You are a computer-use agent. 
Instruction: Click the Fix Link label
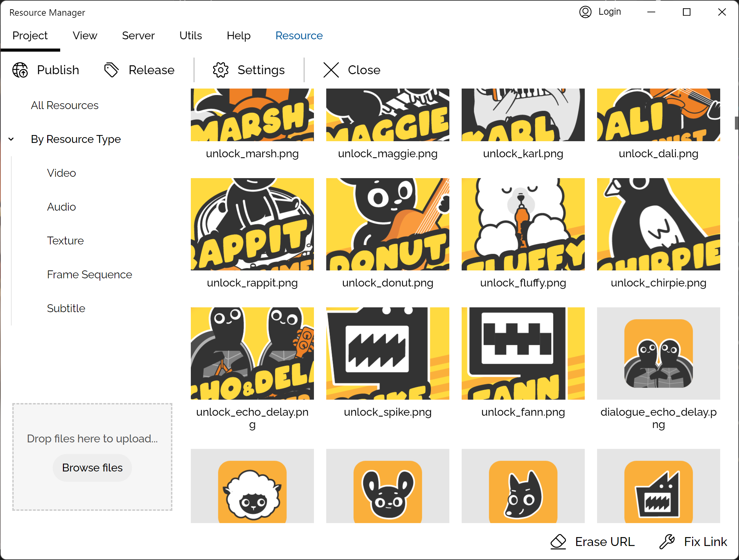[x=705, y=542]
